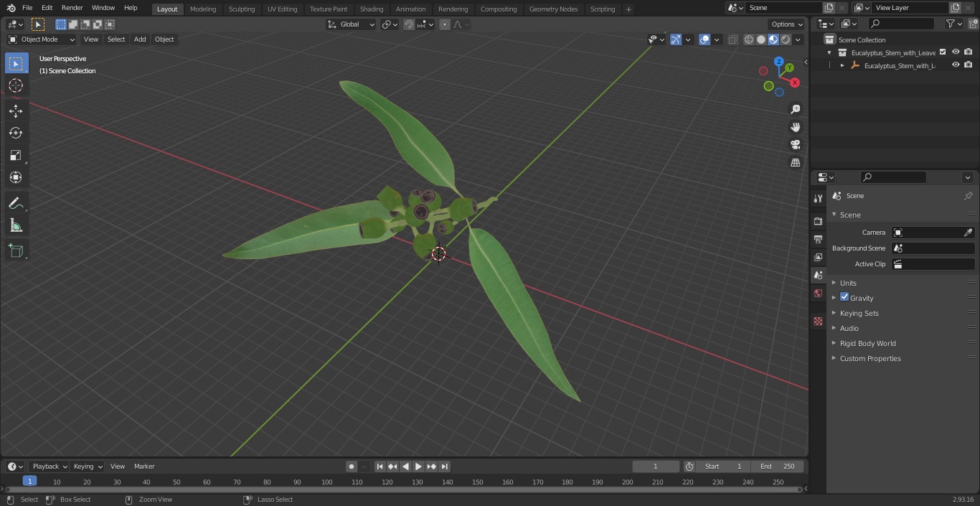Select the Measure ruler tool
Image resolution: width=980 pixels, height=506 pixels.
click(16, 226)
